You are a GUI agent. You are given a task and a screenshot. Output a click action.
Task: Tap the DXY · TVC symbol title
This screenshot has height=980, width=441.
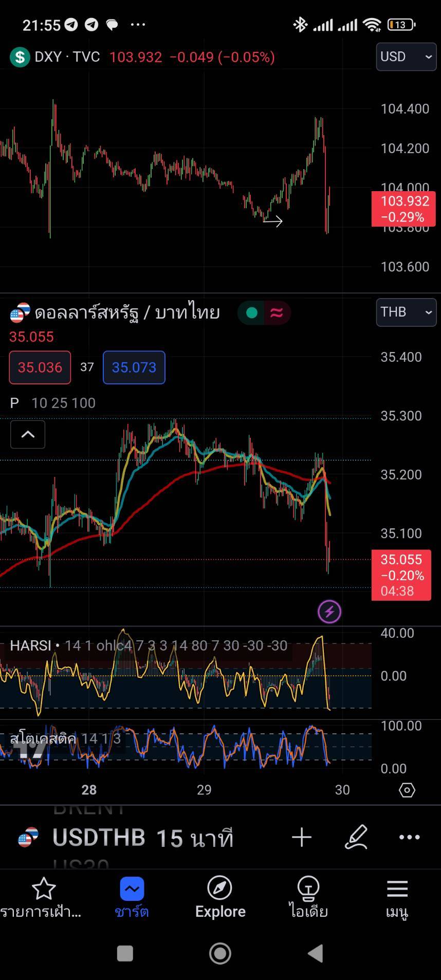[x=67, y=57]
